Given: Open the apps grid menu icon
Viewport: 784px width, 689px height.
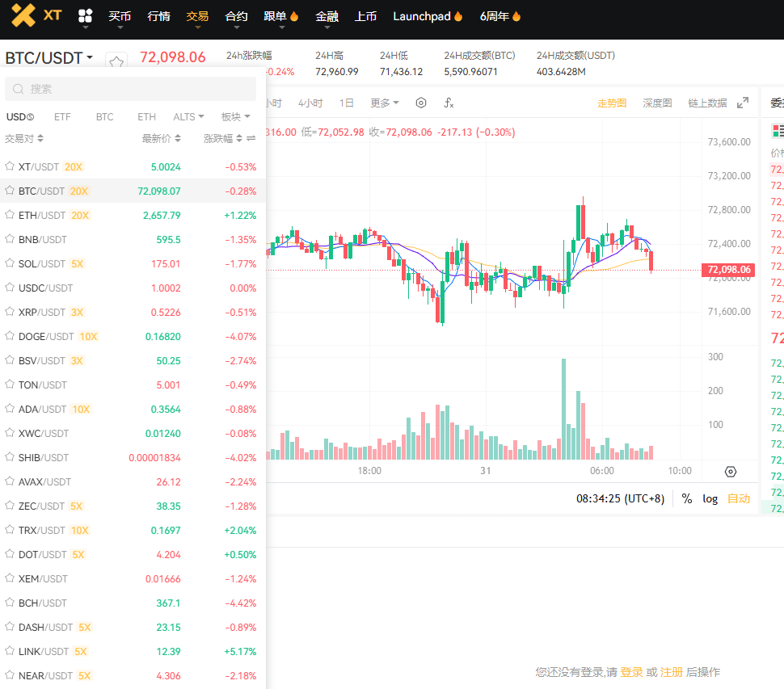Looking at the screenshot, I should coord(86,16).
